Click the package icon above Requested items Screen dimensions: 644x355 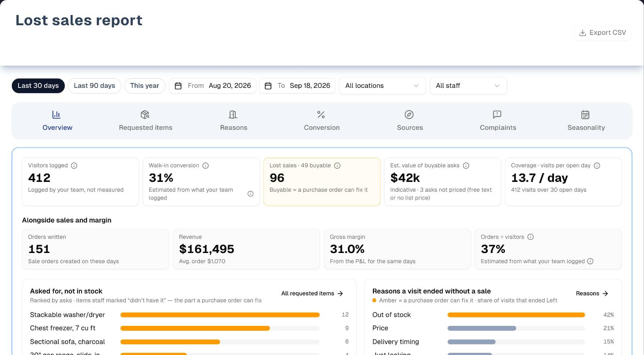point(145,115)
